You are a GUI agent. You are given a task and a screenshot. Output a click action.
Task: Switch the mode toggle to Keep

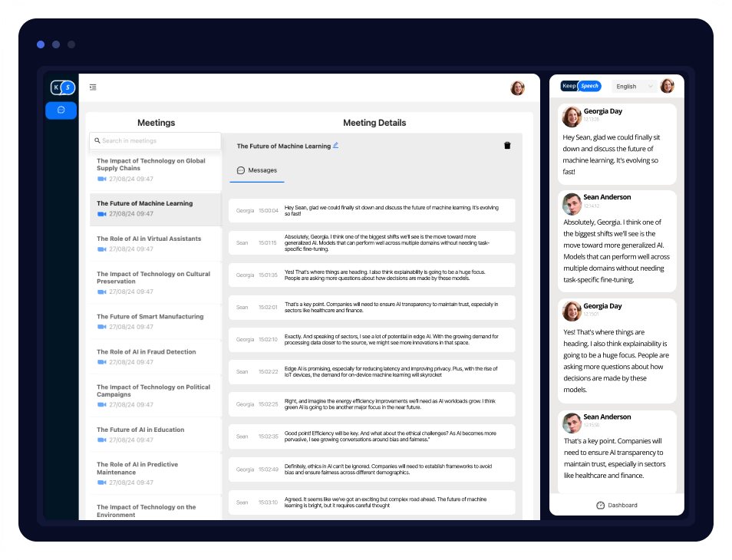tap(569, 86)
